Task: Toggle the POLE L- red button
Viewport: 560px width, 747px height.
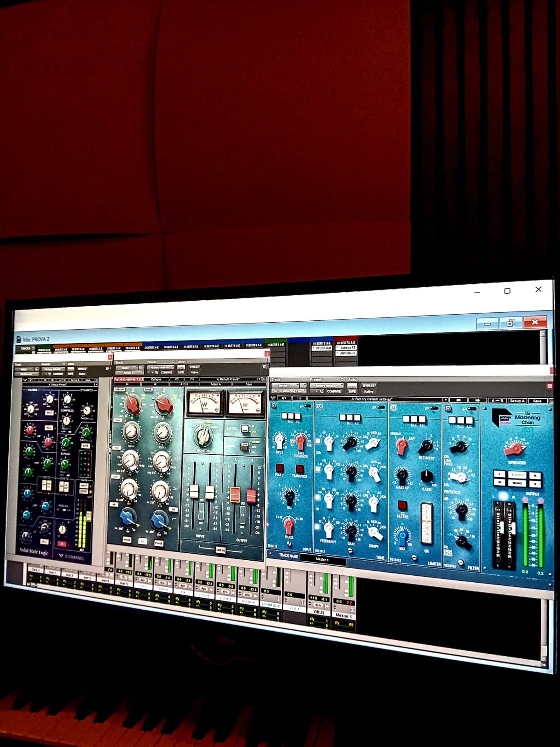Action: (x=280, y=467)
